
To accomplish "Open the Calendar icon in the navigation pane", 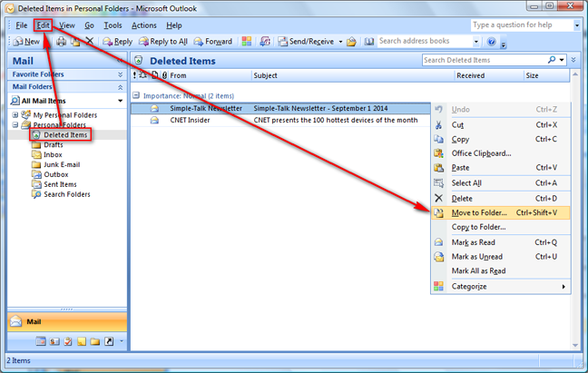I will pyautogui.click(x=42, y=341).
